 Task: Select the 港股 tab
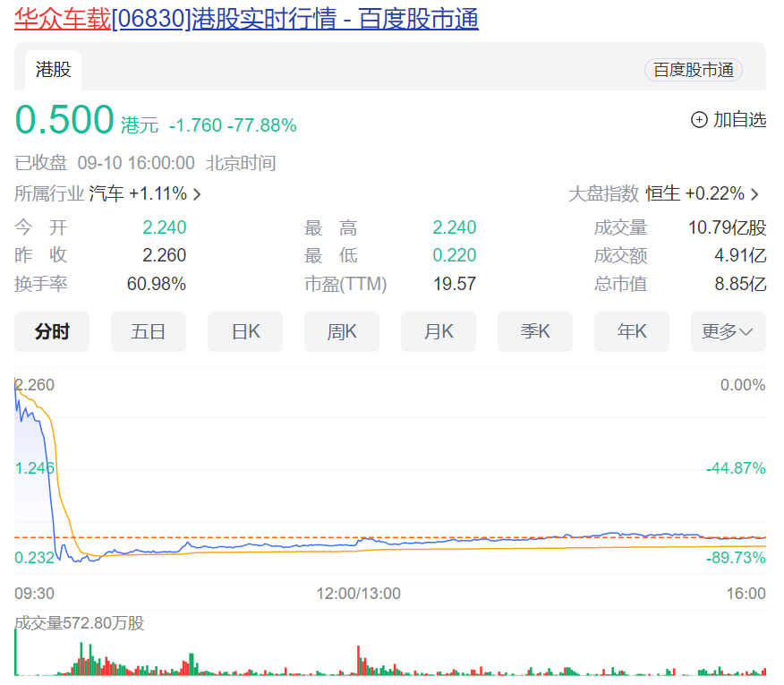coord(53,70)
